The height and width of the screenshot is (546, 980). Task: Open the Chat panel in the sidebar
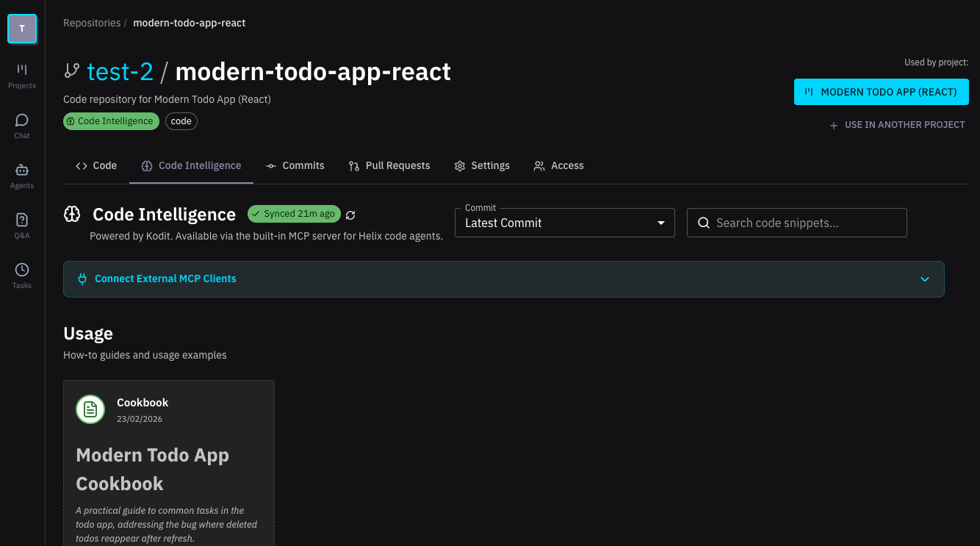point(21,125)
